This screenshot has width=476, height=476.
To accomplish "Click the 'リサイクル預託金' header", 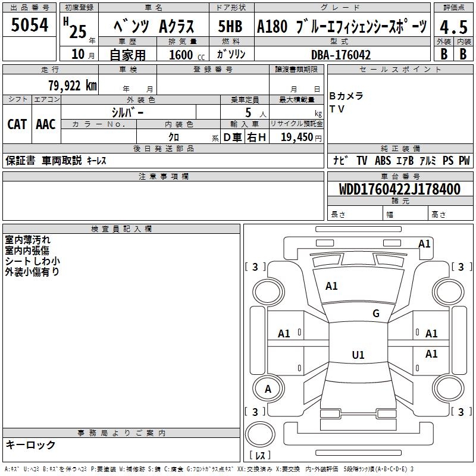I will click(296, 124).
